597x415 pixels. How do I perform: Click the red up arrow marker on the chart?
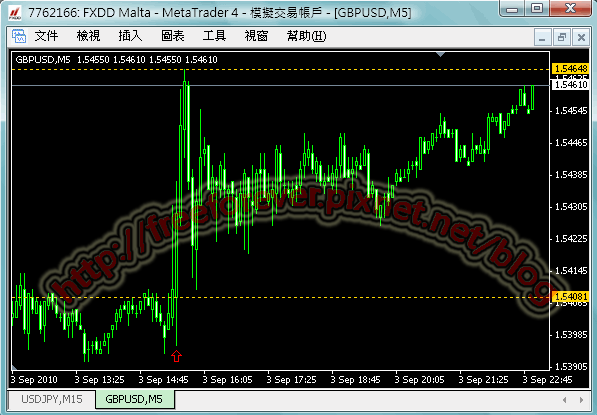(176, 356)
